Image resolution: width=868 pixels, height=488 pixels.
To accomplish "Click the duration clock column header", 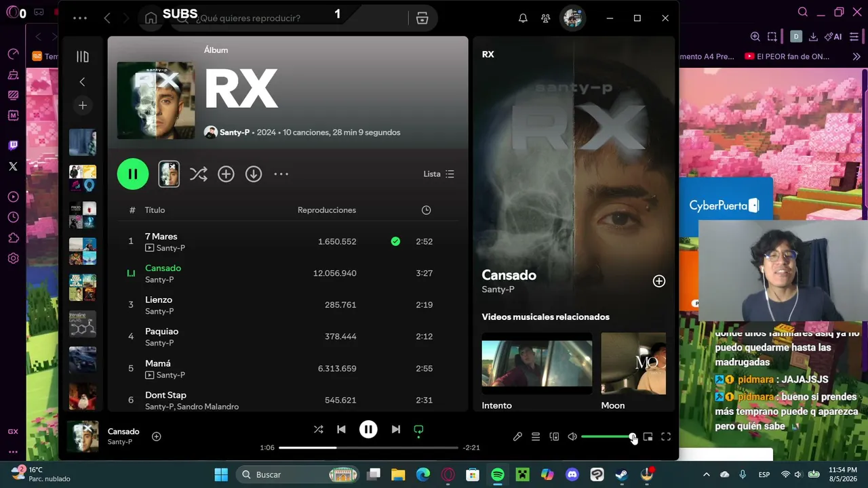I will (x=426, y=210).
